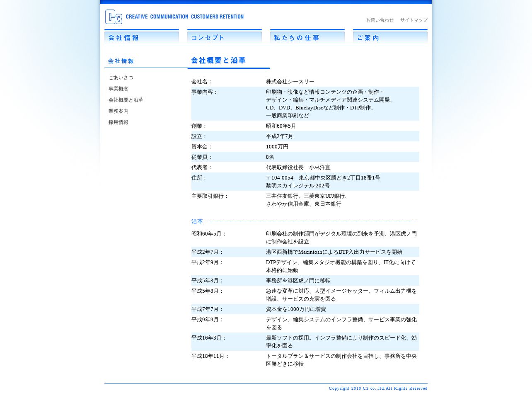This screenshot has width=532, height=403.
Task: Click the 平成5年8月： history date
Action: 208,291
